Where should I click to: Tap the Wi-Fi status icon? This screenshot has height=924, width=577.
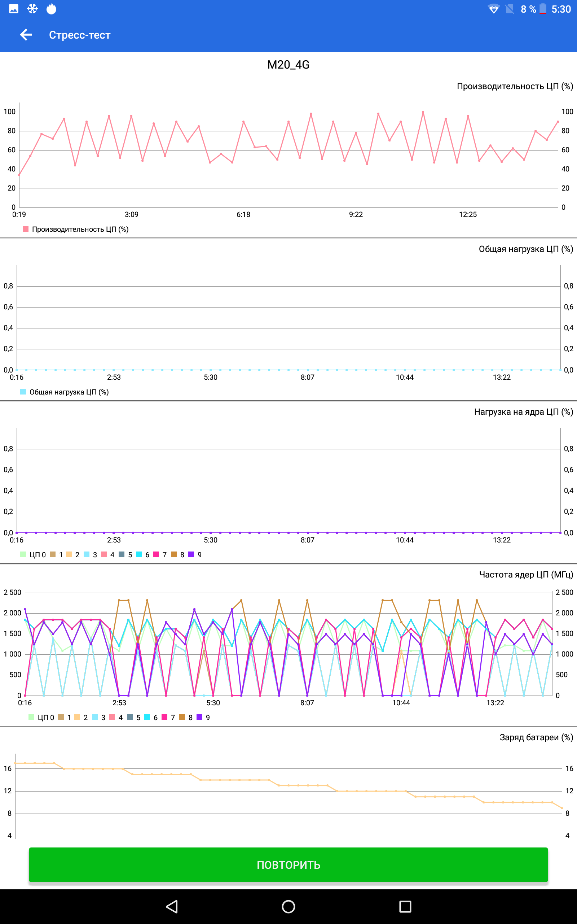tap(493, 9)
